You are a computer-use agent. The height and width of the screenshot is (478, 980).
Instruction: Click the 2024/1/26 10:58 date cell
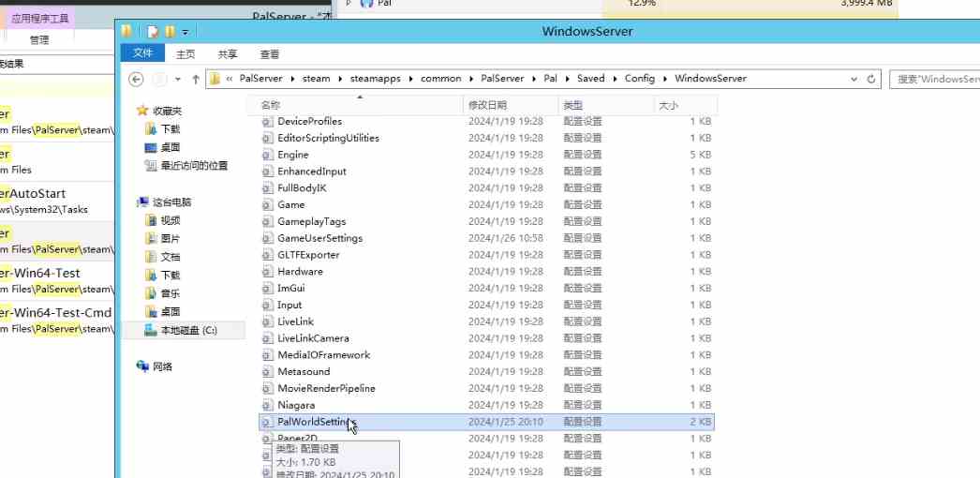[x=506, y=238]
